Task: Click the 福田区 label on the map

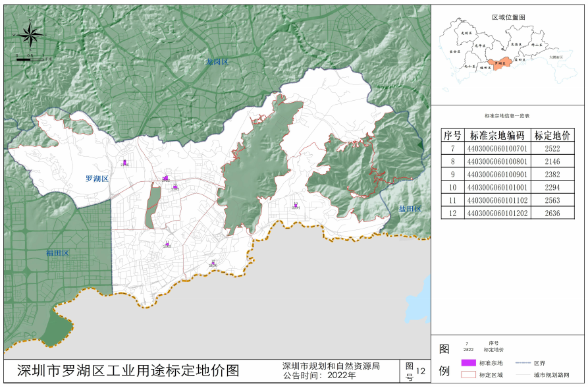Action: pos(57,253)
